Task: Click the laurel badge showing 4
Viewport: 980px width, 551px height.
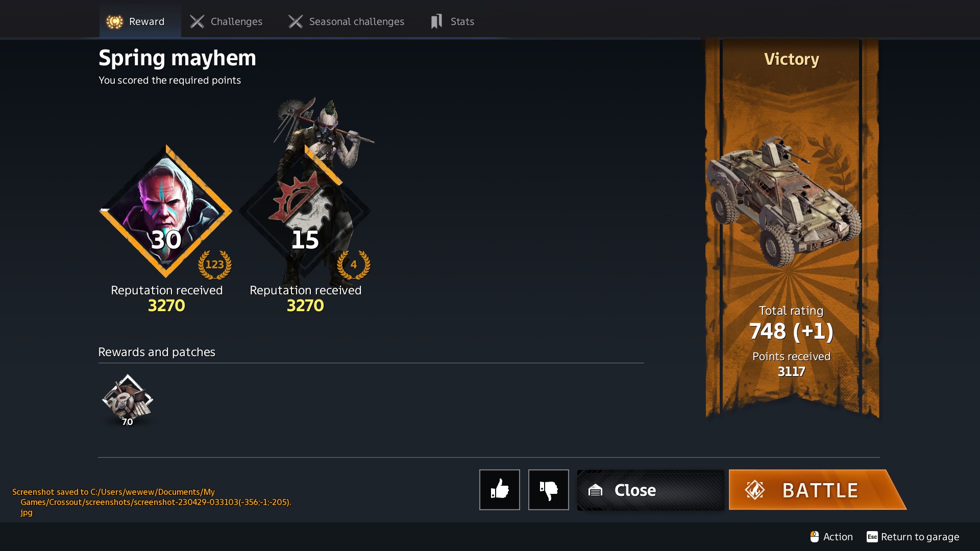Action: (354, 264)
